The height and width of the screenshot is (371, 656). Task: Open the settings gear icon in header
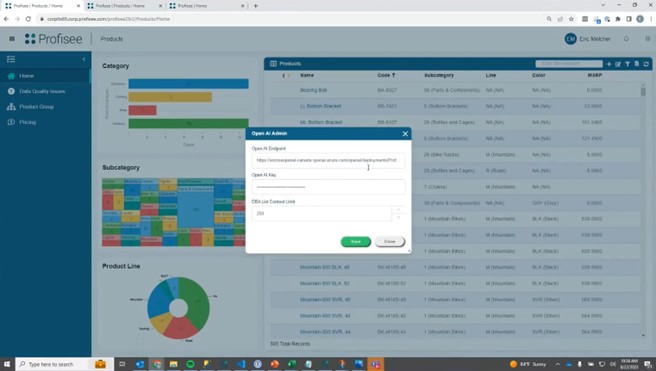648,39
